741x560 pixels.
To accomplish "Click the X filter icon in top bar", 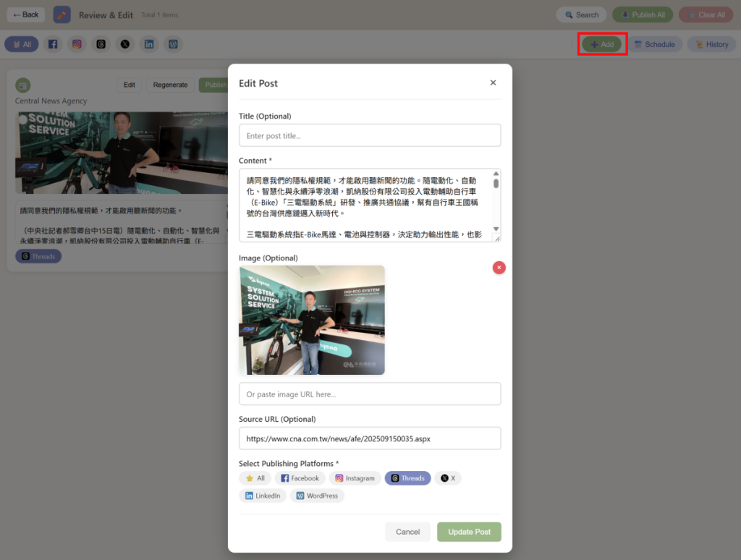I will tap(125, 44).
